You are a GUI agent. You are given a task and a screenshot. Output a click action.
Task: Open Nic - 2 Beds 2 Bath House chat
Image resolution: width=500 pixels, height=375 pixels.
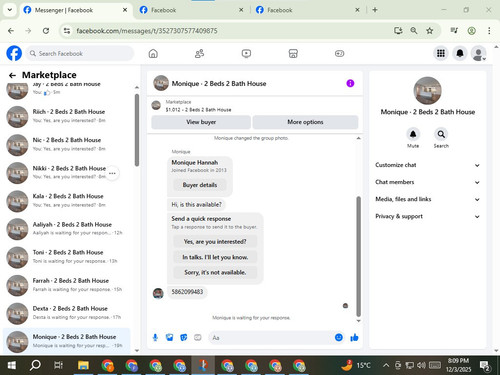tap(67, 145)
